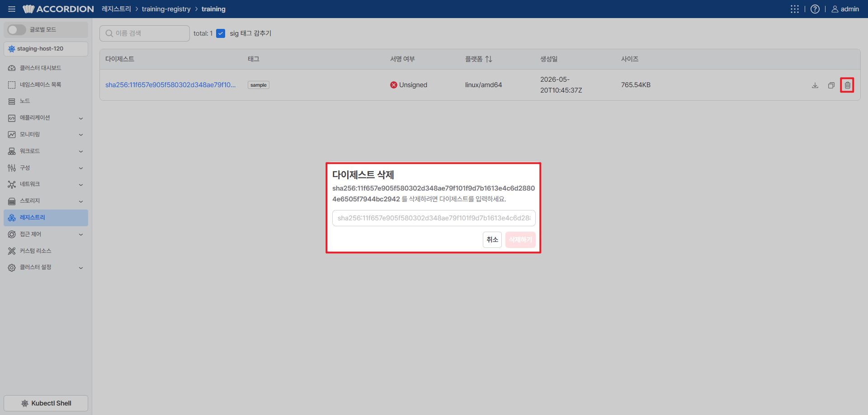Click the 스토리지 sidebar icon
Screen dimensions: 868x415
(x=12, y=201)
